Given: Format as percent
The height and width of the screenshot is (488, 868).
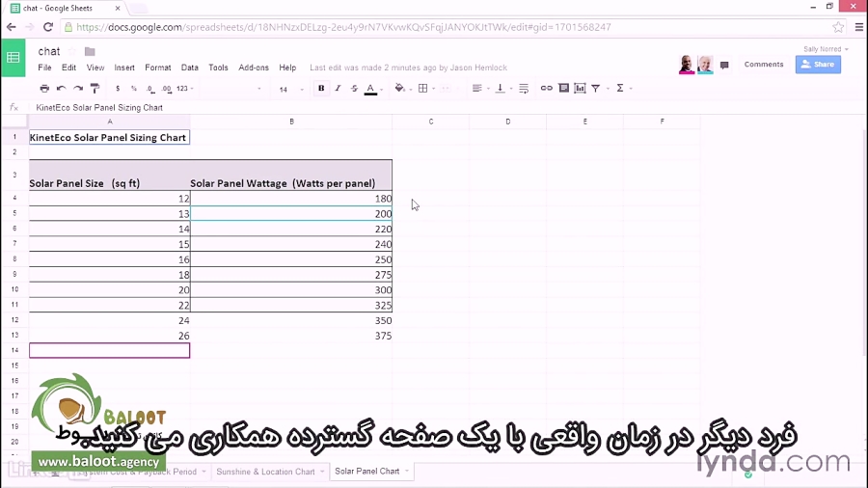Looking at the screenshot, I should 133,89.
